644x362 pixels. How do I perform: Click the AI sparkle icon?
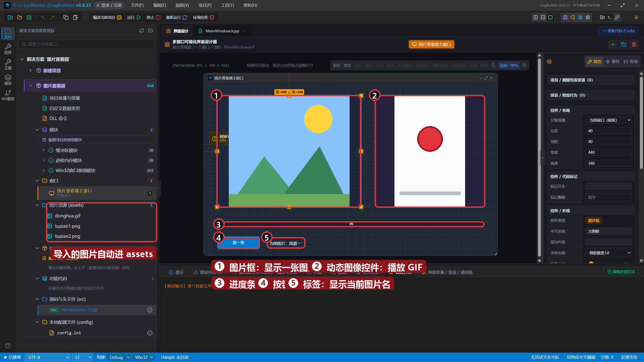coord(617,17)
